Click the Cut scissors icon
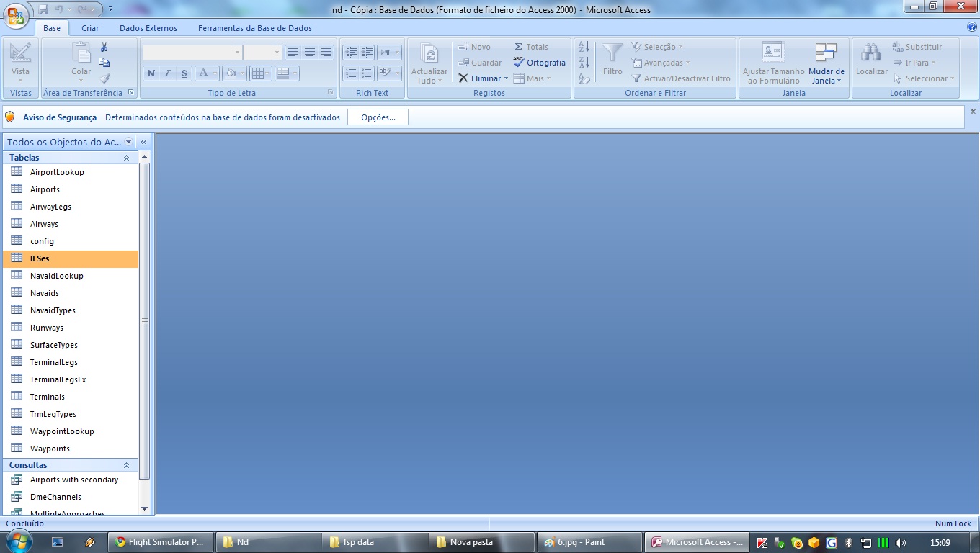Viewport: 980px width, 553px height. (104, 47)
